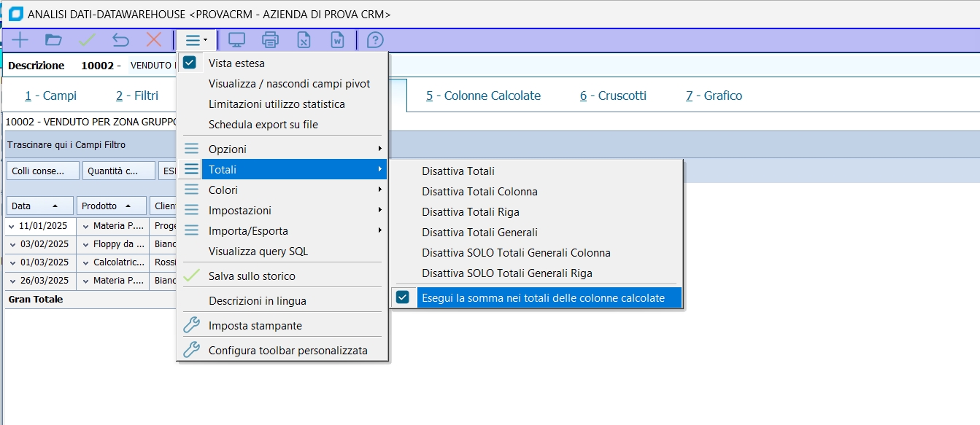Open the 7 - Grafico tab

tap(714, 95)
